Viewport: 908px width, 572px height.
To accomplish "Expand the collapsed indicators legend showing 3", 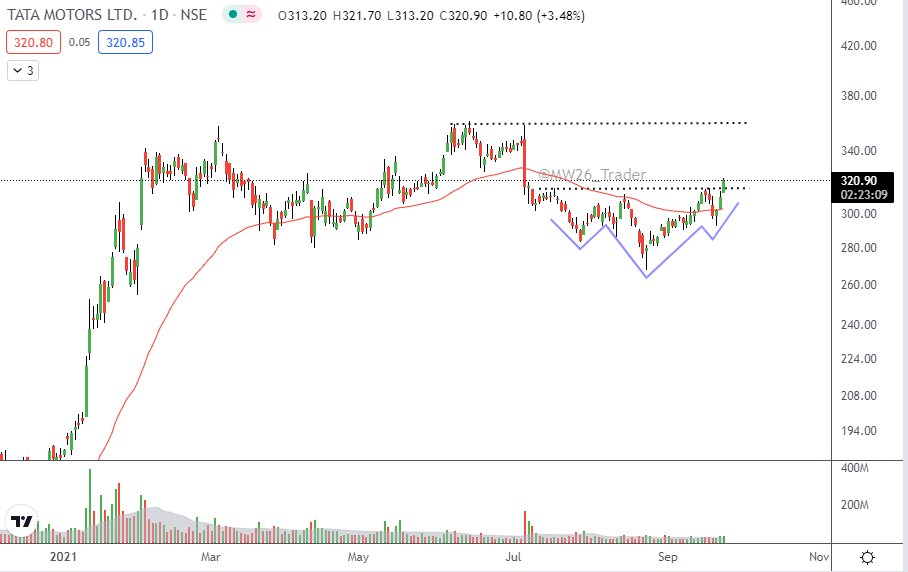I will pos(23,71).
